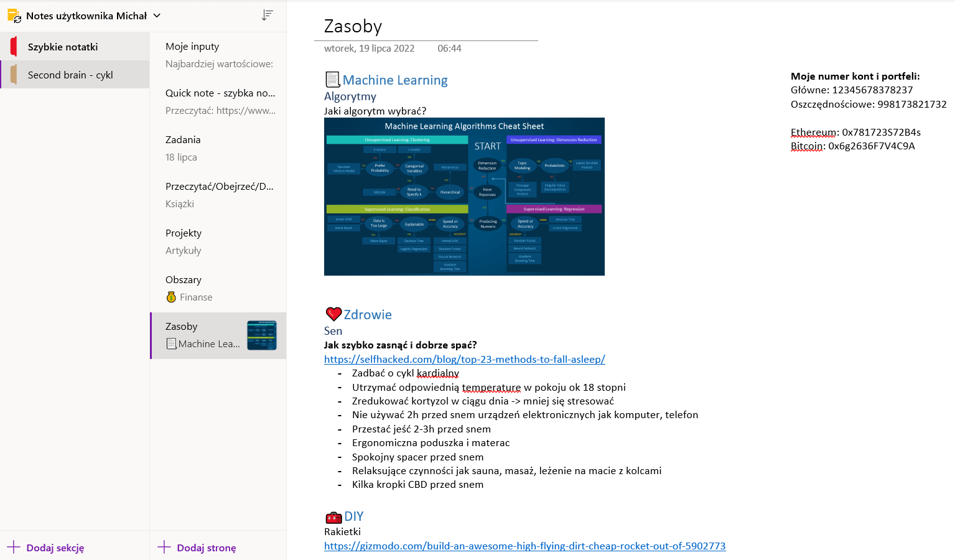The image size is (955, 560).
Task: Click the plus icon for Dodaj stronę
Action: point(164,548)
